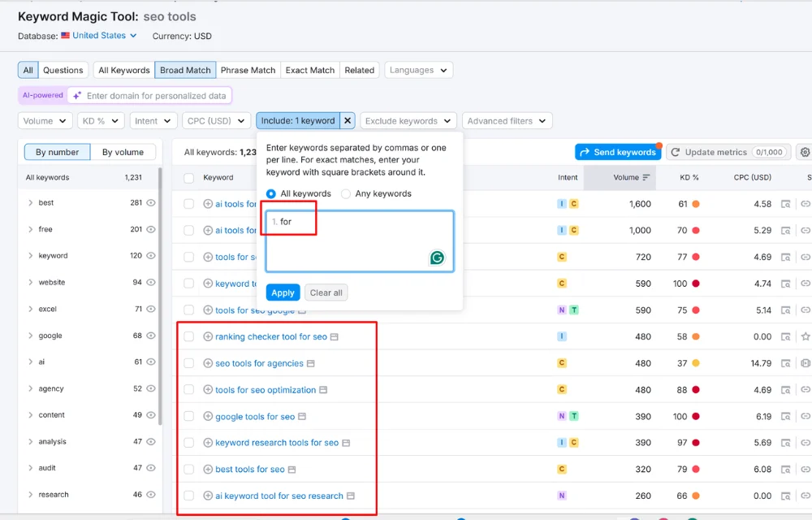This screenshot has height=520, width=812.
Task: Open the Languages dropdown
Action: (418, 70)
